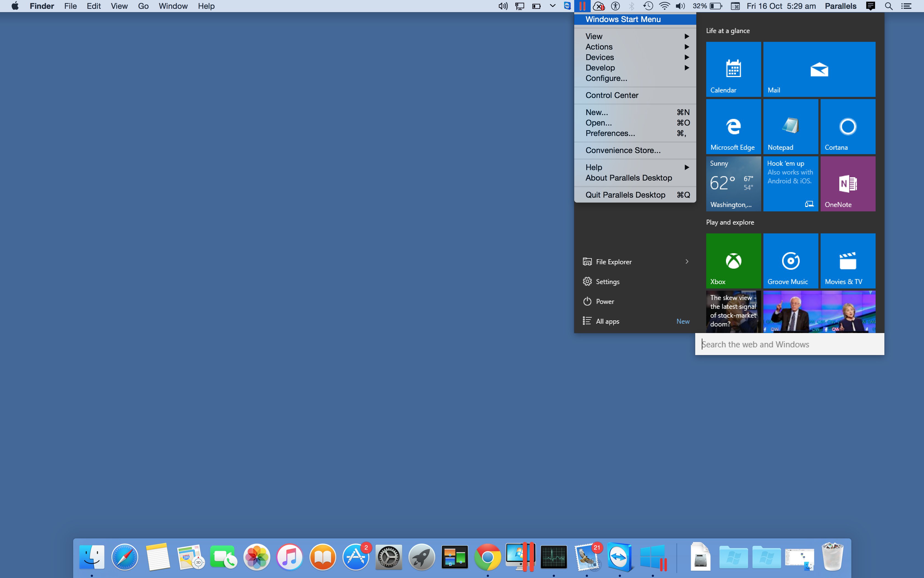Open Activity Monitor in the Dock

coord(554,557)
